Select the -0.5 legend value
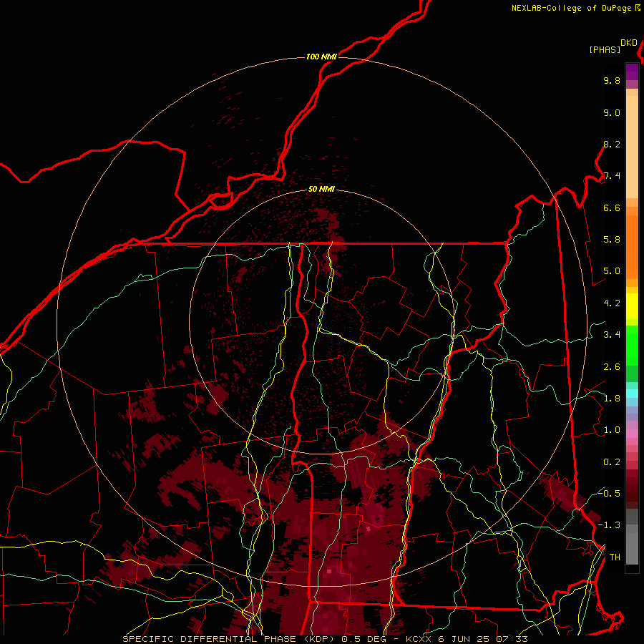644x644 pixels. (610, 493)
